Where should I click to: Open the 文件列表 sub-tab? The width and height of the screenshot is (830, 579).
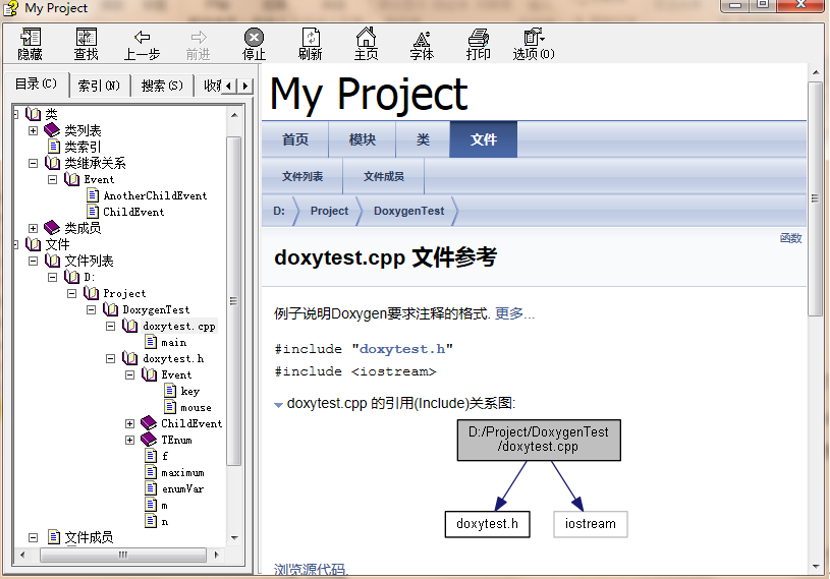coord(302,176)
